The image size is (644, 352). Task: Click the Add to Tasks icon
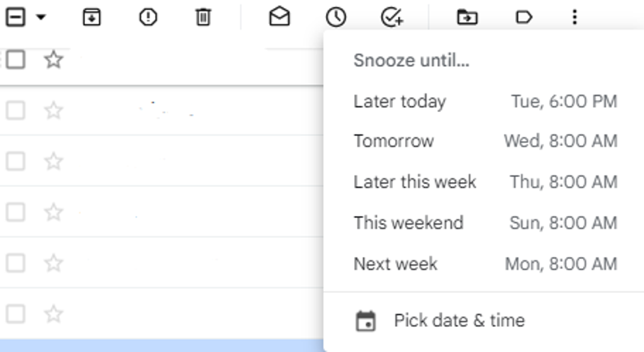click(392, 17)
